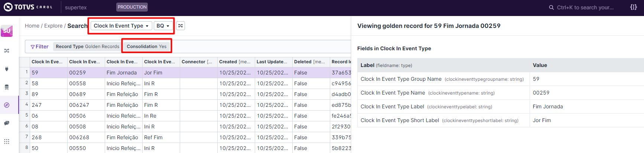This screenshot has width=644, height=153.
Task: Navigate to Explore breadcrumb link
Action: point(53,26)
